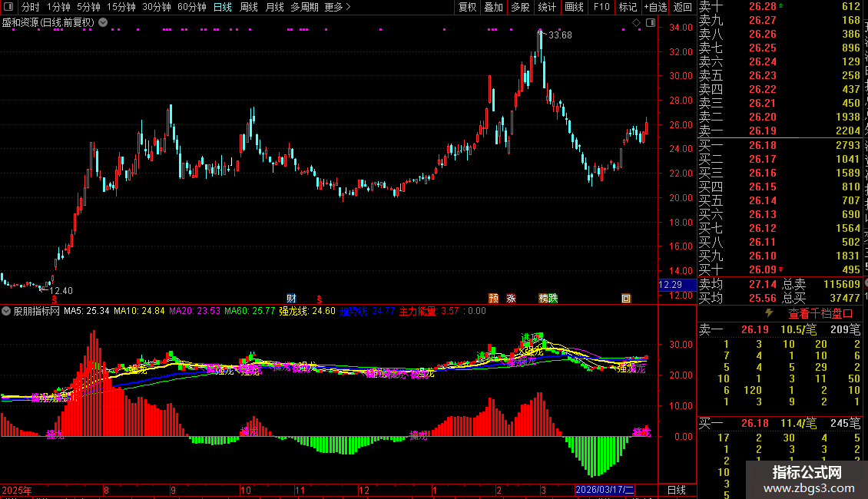Open 查看千档盘口 link
This screenshot has width=868, height=499.
click(x=820, y=314)
